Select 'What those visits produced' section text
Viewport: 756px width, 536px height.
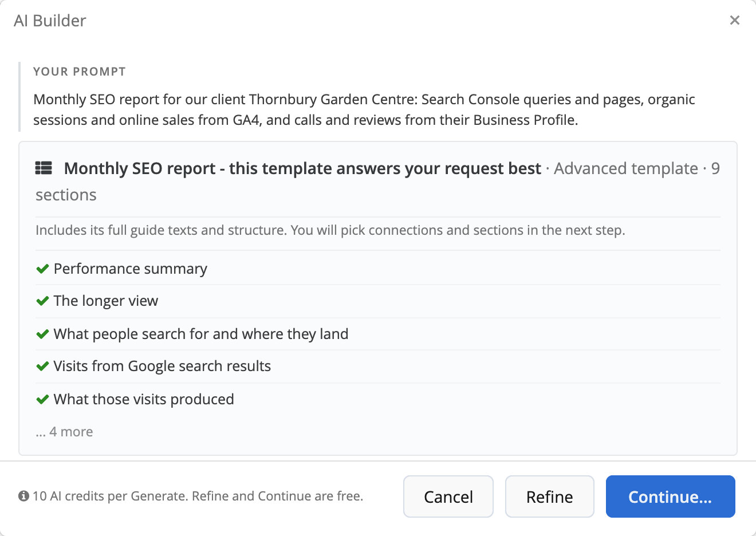click(x=144, y=399)
